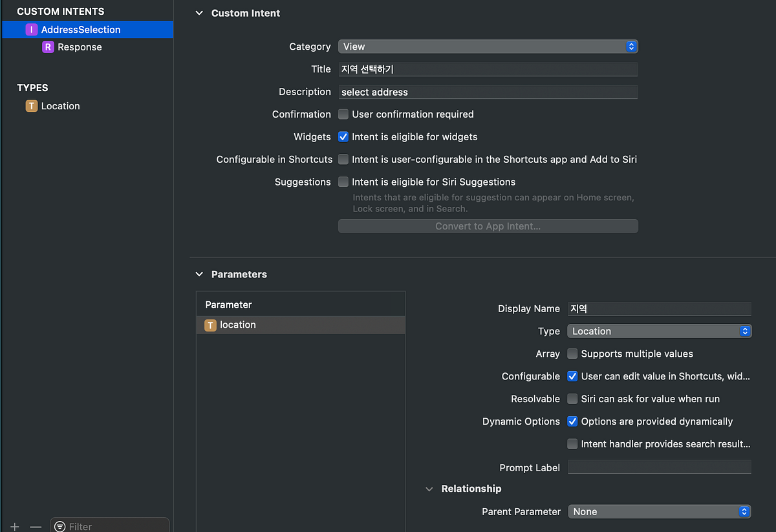Enable Siri can ask for value checkbox

[x=572, y=399]
